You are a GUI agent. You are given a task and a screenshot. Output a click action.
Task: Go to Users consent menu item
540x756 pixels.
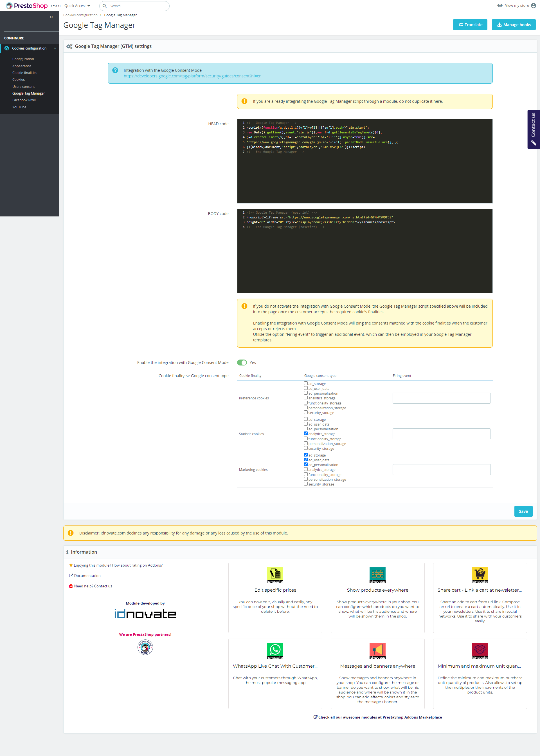(23, 86)
